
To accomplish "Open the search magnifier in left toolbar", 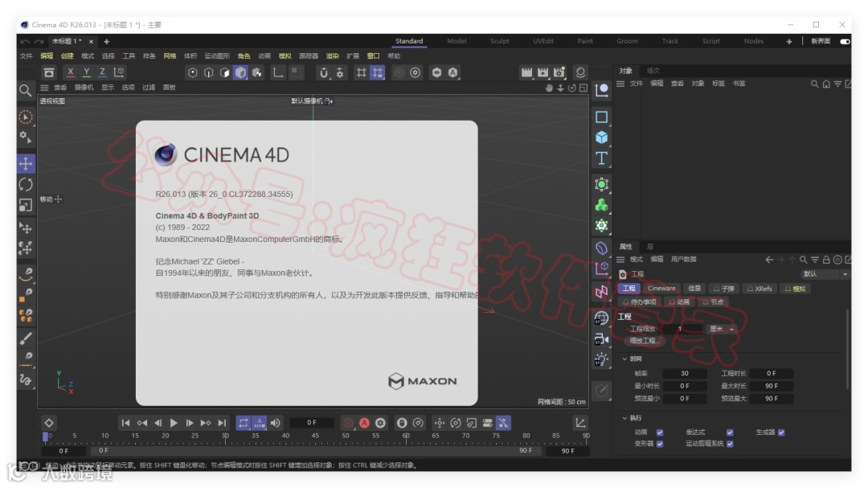I will [x=26, y=90].
